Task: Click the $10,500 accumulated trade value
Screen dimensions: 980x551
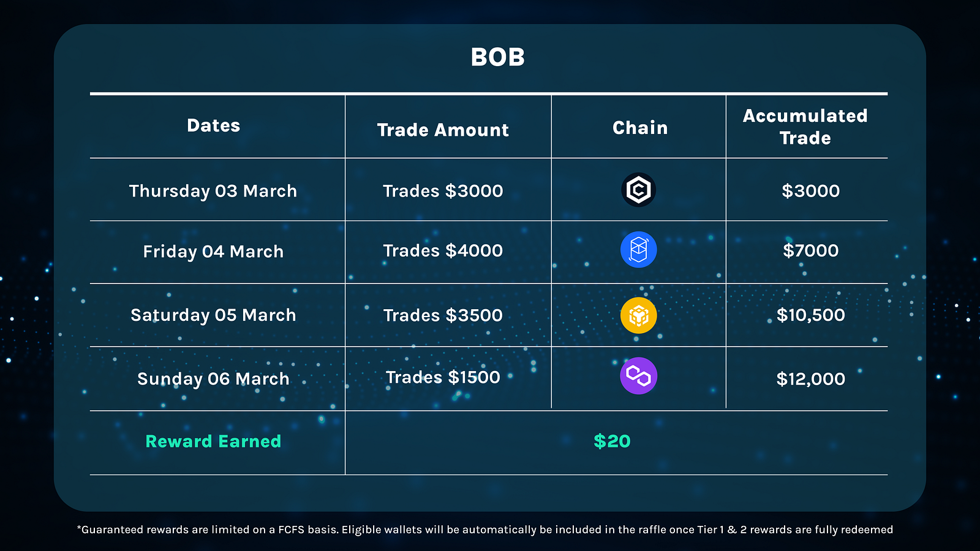Action: point(810,315)
